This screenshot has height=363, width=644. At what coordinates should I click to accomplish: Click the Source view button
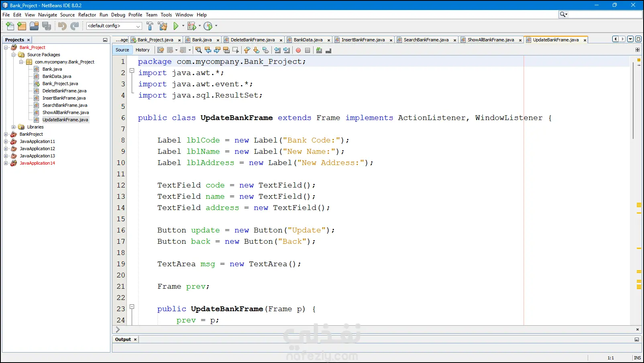(x=122, y=50)
